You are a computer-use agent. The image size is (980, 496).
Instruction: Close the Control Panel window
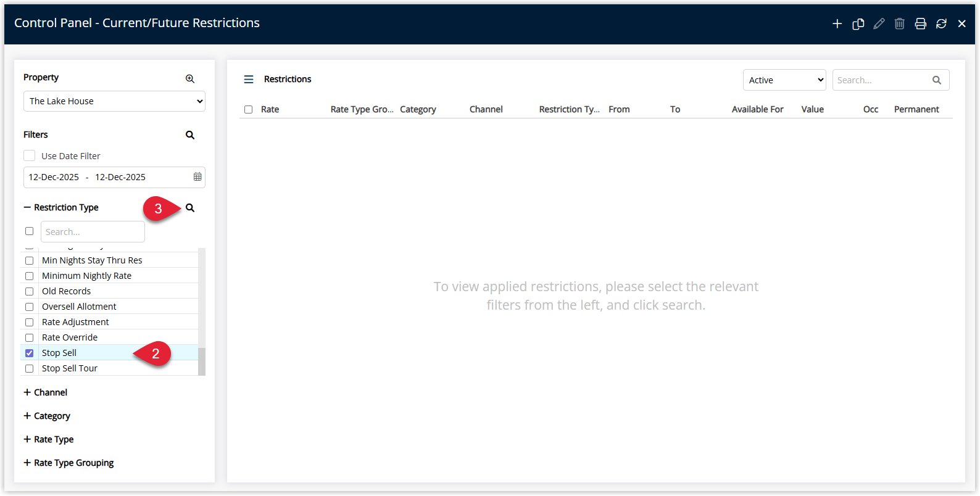tap(961, 23)
